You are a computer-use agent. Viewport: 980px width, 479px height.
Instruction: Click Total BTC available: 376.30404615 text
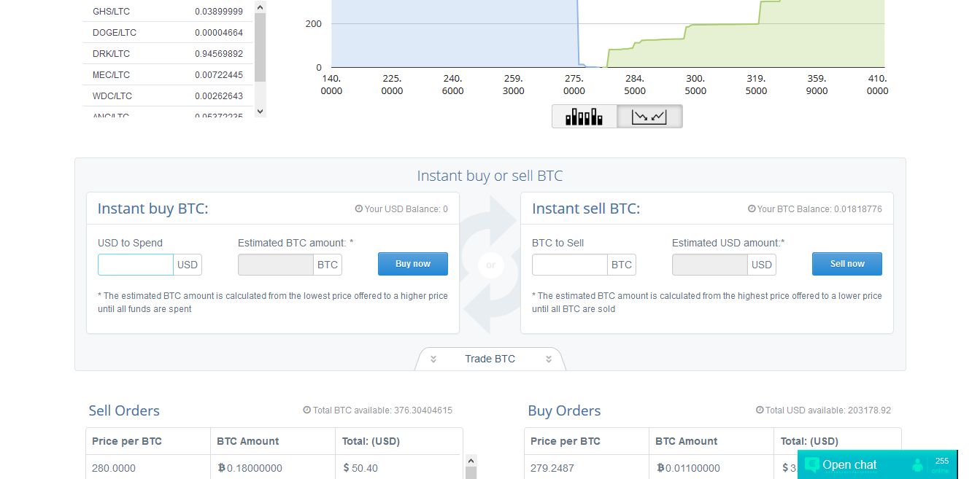coord(382,410)
